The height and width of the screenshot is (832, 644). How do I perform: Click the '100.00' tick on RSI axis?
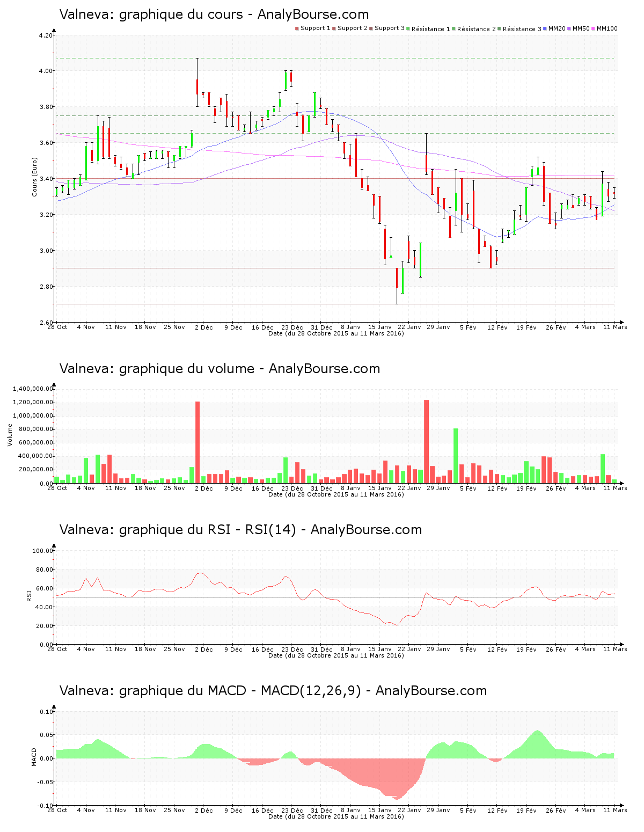pos(43,551)
